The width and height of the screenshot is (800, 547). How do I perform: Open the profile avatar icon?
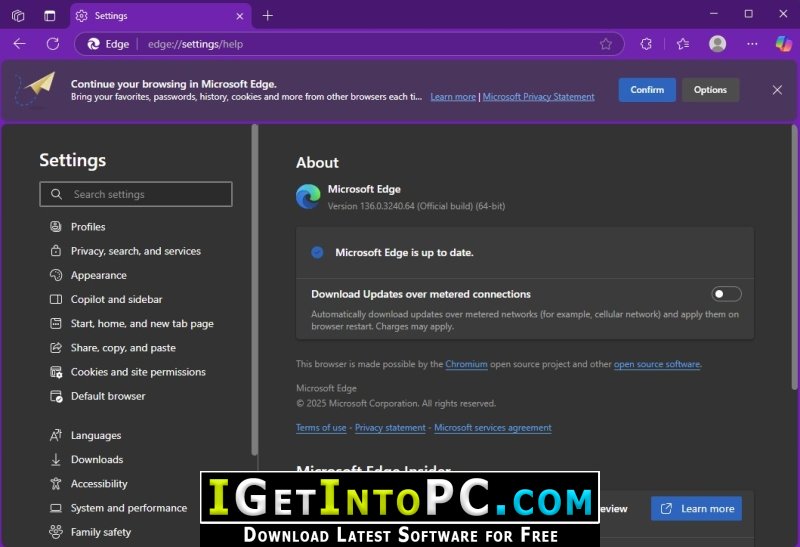click(717, 44)
